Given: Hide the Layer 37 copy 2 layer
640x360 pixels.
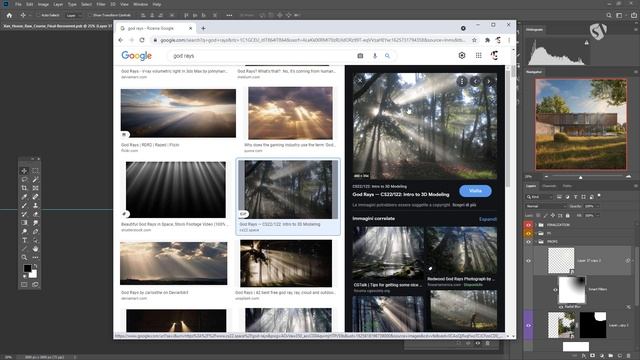Looking at the screenshot, I should pos(528,261).
